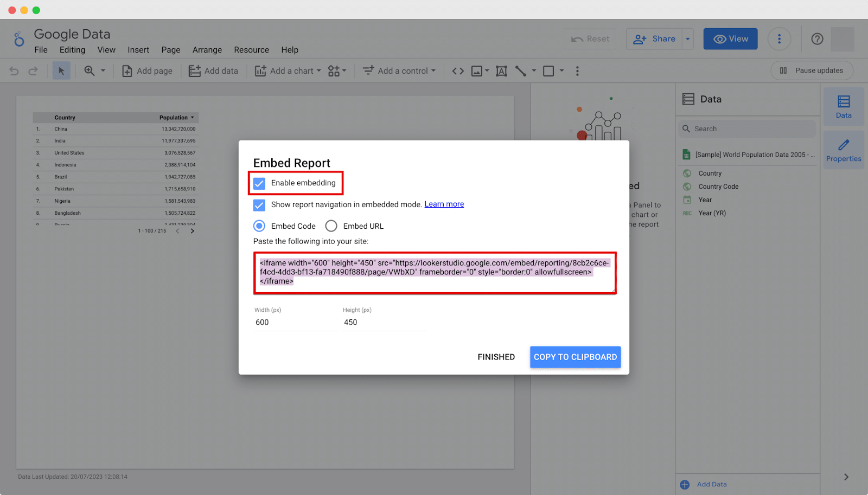Viewport: 868px width, 495px height.
Task: Open the Help menu
Action: (290, 50)
